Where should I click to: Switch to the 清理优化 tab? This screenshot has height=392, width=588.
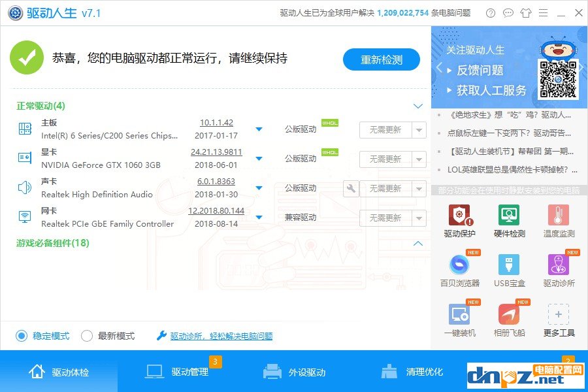coord(412,372)
